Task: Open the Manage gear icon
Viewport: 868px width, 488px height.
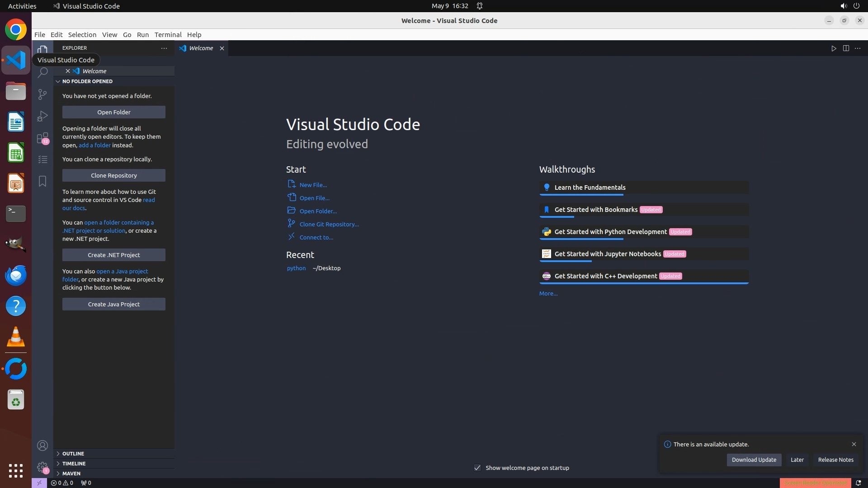Action: pyautogui.click(x=42, y=467)
